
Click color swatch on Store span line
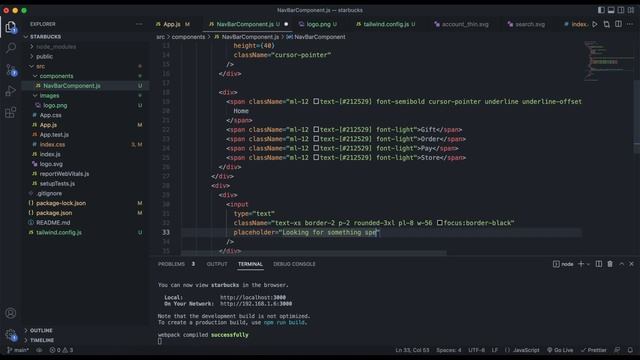tap(316, 158)
